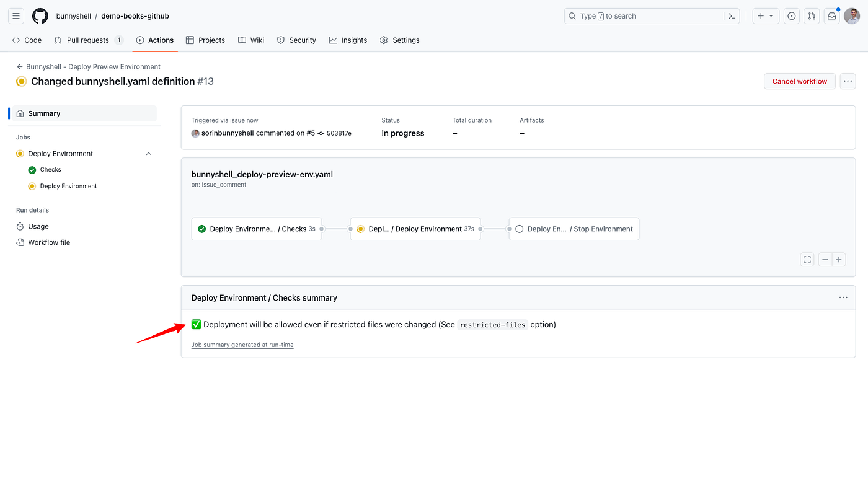This screenshot has width=868, height=502.
Task: Switch to the Settings tab
Action: pyautogui.click(x=400, y=40)
